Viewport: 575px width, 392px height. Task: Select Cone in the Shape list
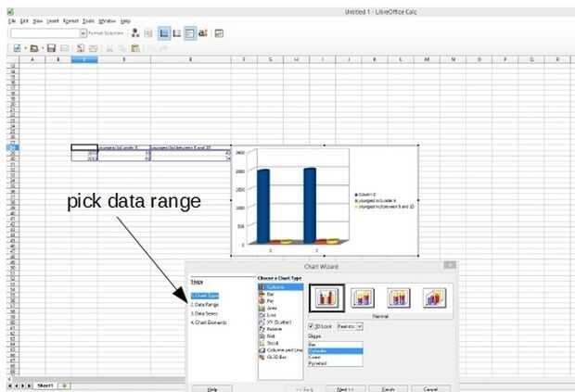(336, 357)
